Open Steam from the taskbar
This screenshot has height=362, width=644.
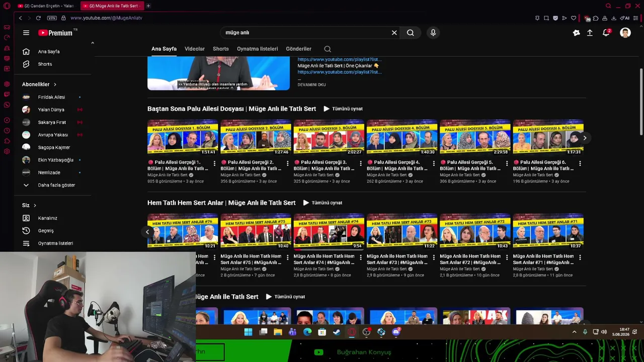[x=337, y=332]
